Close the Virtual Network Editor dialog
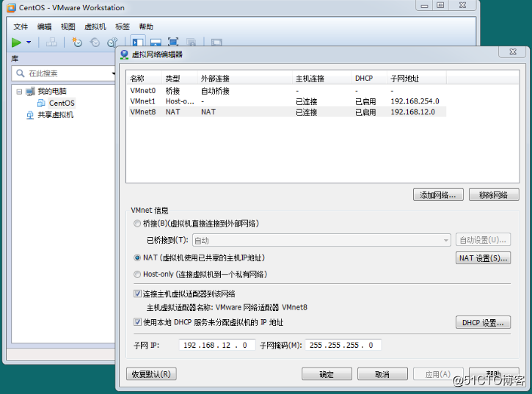This screenshot has width=532, height=394. (x=513, y=51)
